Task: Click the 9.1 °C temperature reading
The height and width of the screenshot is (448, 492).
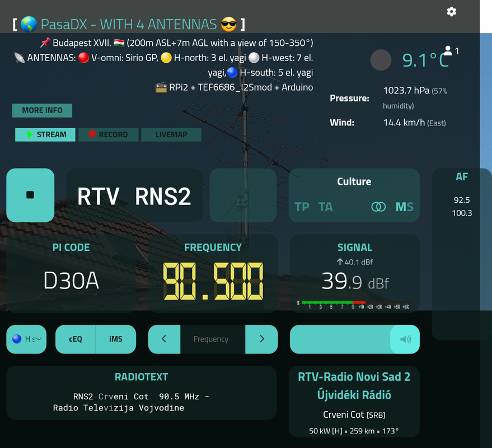Action: pyautogui.click(x=425, y=60)
